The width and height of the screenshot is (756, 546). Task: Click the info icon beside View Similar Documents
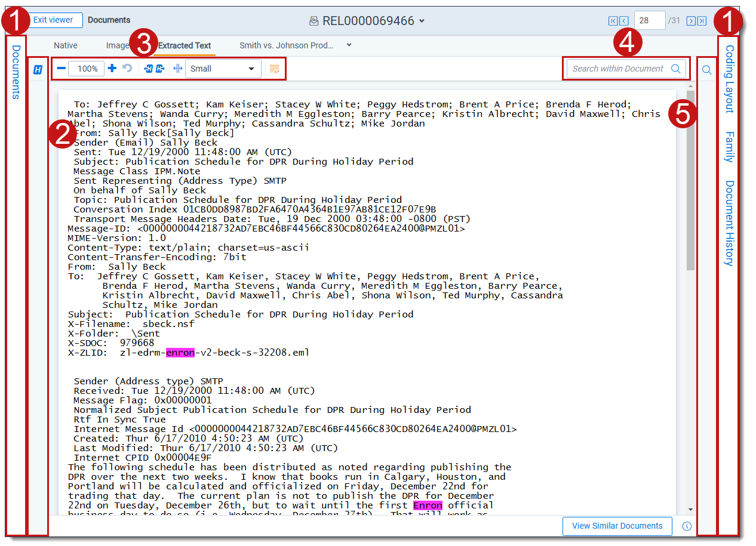[687, 526]
